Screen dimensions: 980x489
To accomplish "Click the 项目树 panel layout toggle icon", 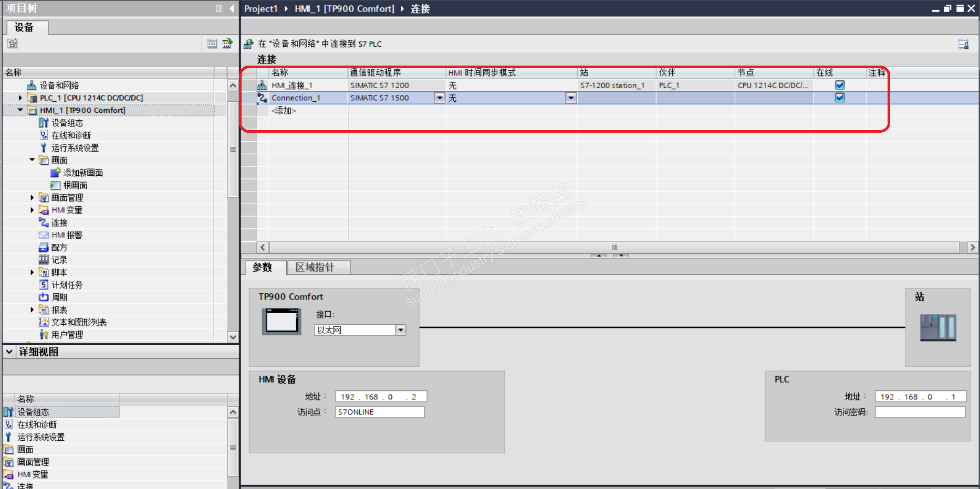I will pos(219,8).
